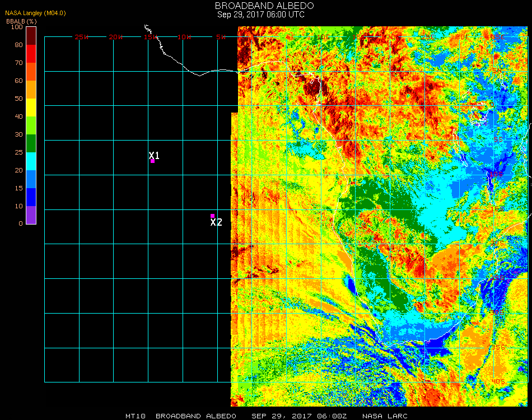This screenshot has width=532, height=420.
Task: Click the 15W longitude label
Action: pos(151,37)
